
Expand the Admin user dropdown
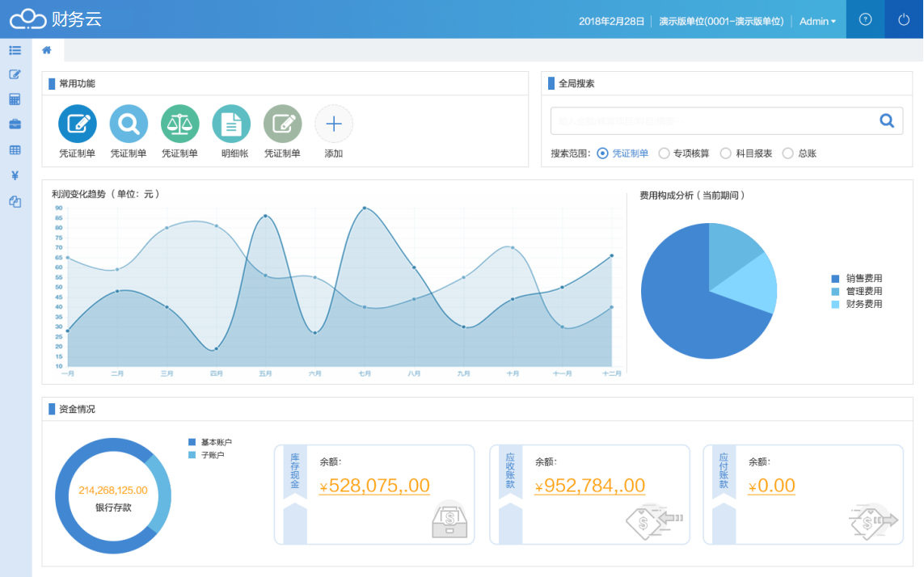(817, 22)
